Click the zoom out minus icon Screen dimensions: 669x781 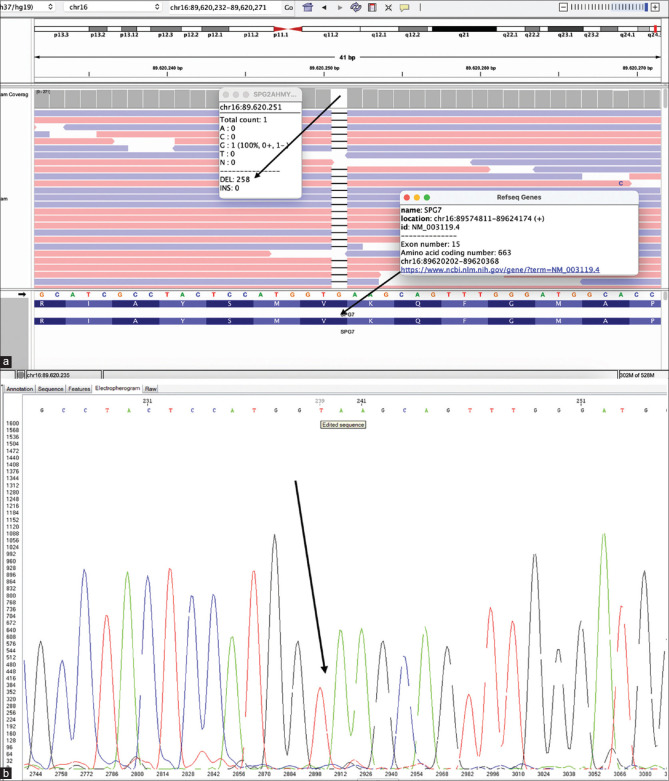click(x=564, y=7)
